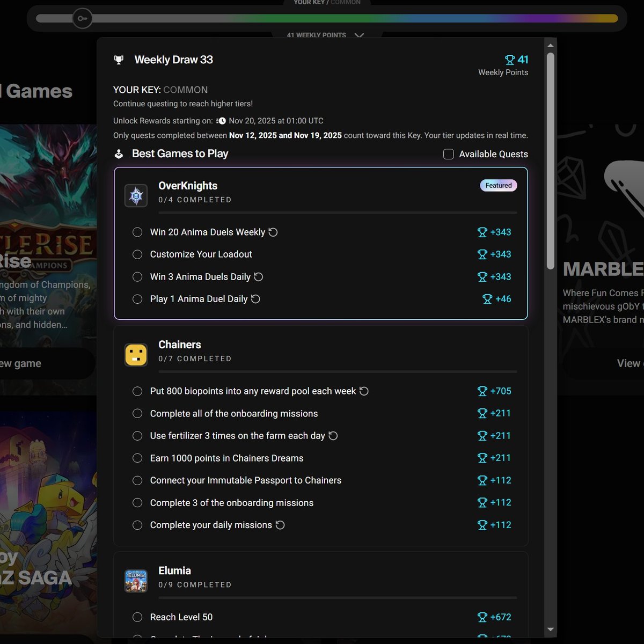Click the Chainers yellow face icon
The height and width of the screenshot is (644, 644).
(x=136, y=354)
